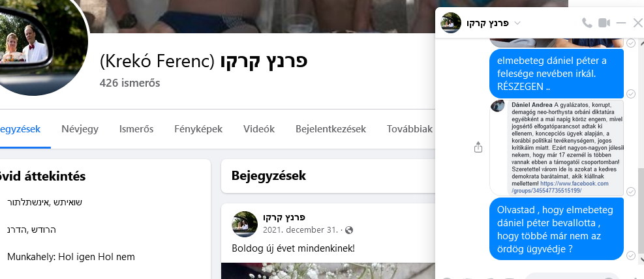This screenshot has height=279, width=644.
Task: Click the 426 ismerős friends link
Action: pyautogui.click(x=130, y=83)
